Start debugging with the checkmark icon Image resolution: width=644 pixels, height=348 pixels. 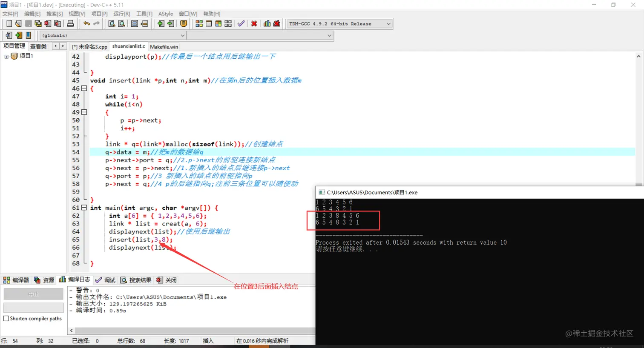pos(241,24)
